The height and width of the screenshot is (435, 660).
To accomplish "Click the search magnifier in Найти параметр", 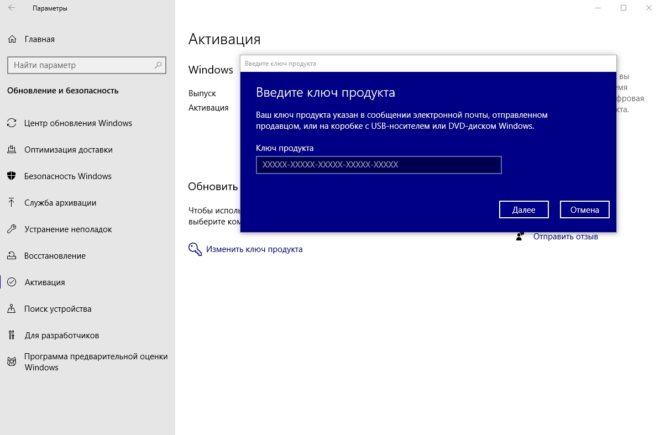I will (158, 65).
